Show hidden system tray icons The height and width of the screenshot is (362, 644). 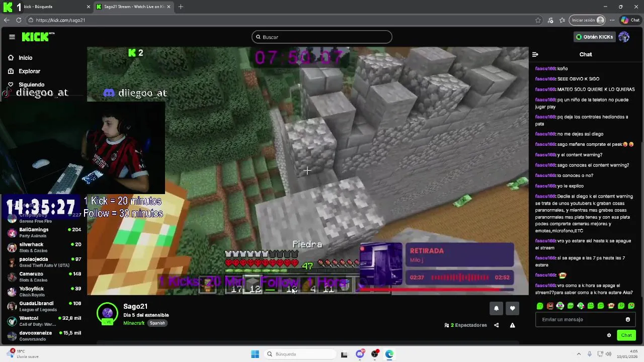coord(579,354)
